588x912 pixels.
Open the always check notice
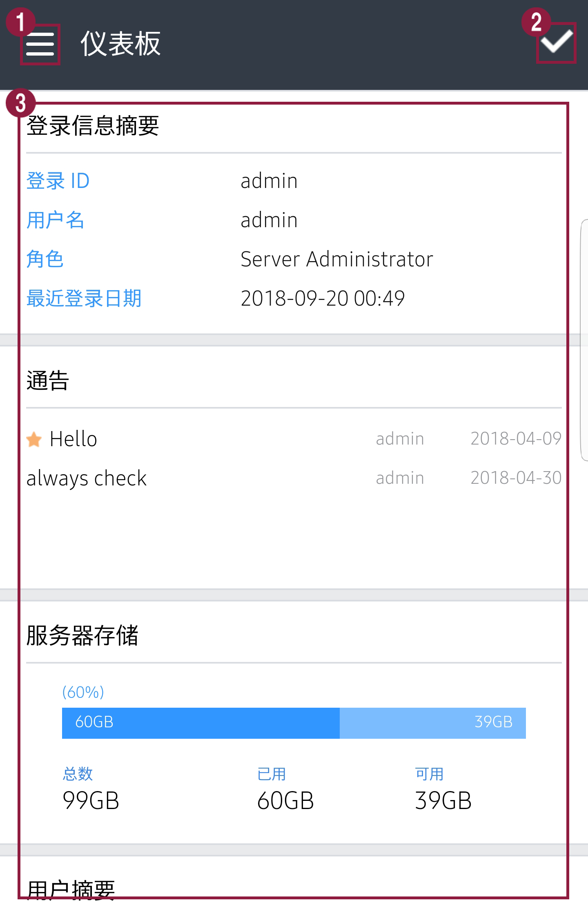[86, 478]
